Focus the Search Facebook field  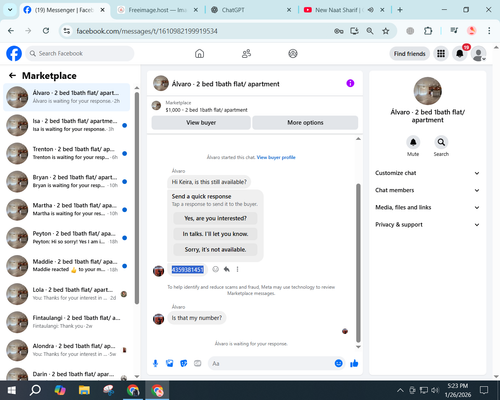coord(80,53)
